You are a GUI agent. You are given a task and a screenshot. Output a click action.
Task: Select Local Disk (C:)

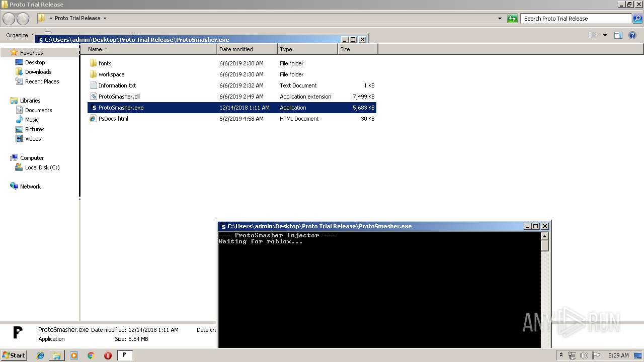pos(42,167)
